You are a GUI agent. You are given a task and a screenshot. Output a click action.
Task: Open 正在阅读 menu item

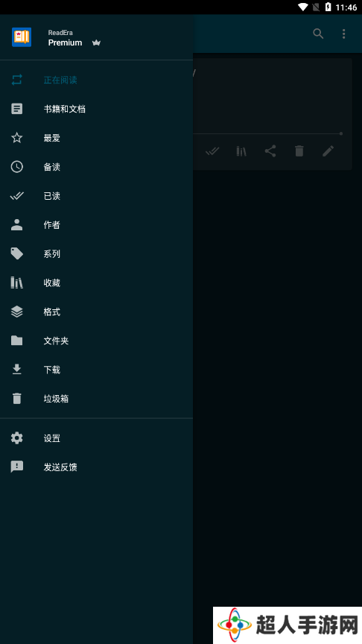point(96,80)
